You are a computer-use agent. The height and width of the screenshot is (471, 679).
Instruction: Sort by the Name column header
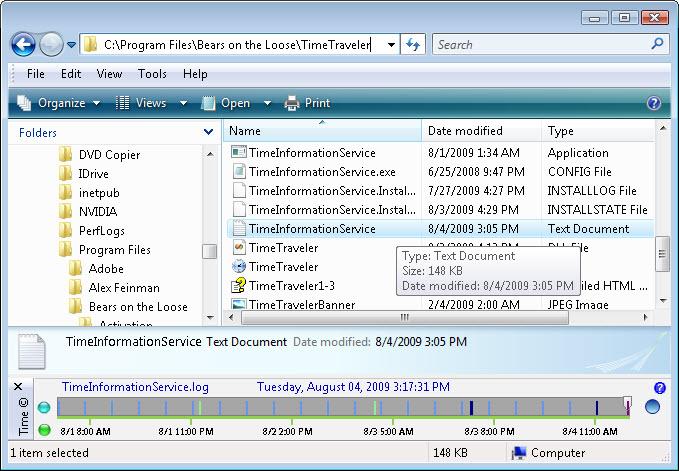coord(322,131)
